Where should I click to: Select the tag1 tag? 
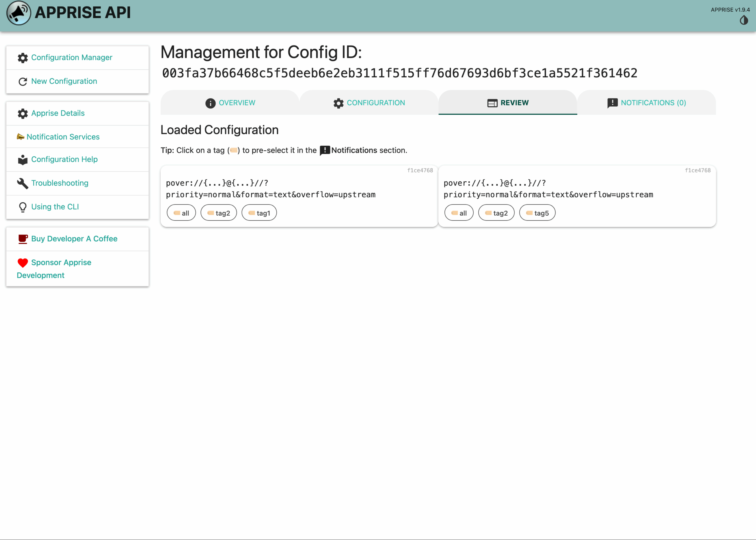259,213
